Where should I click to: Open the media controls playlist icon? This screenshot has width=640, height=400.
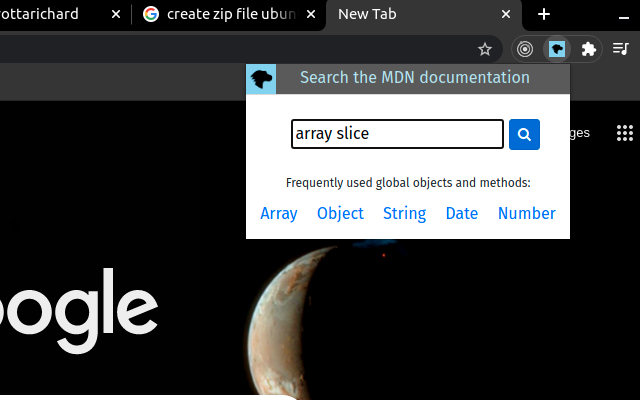(x=621, y=49)
